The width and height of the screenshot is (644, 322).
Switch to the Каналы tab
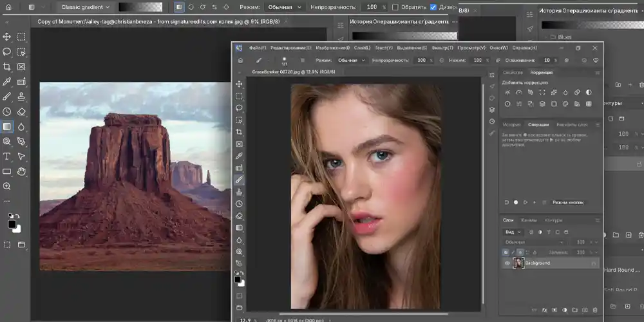click(x=529, y=220)
